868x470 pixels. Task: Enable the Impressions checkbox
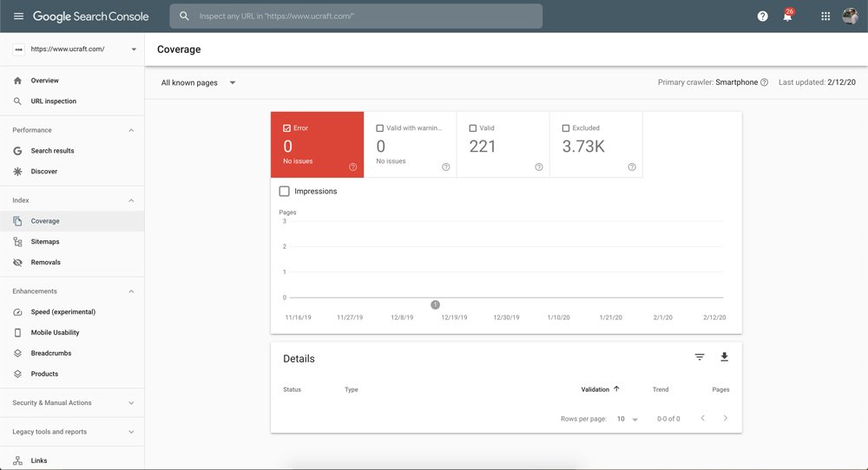[285, 192]
